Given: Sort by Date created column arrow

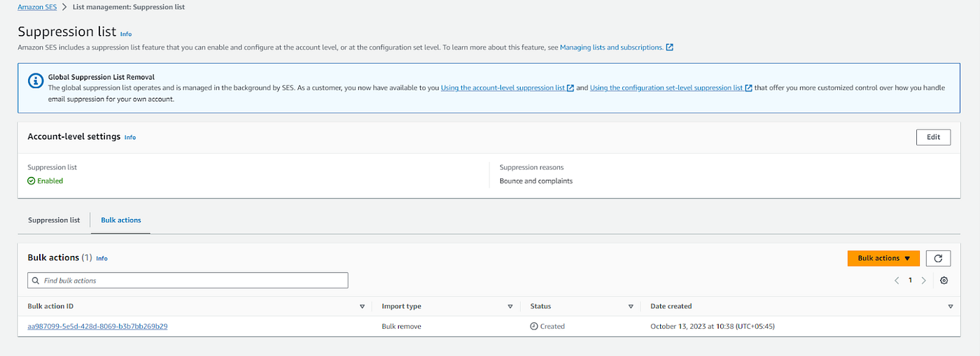Looking at the screenshot, I should (950, 306).
